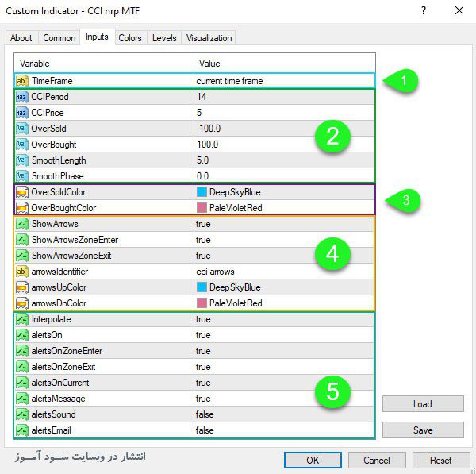Click the string icon next to arrowsIdentifier
The image size is (476, 474).
point(22,272)
